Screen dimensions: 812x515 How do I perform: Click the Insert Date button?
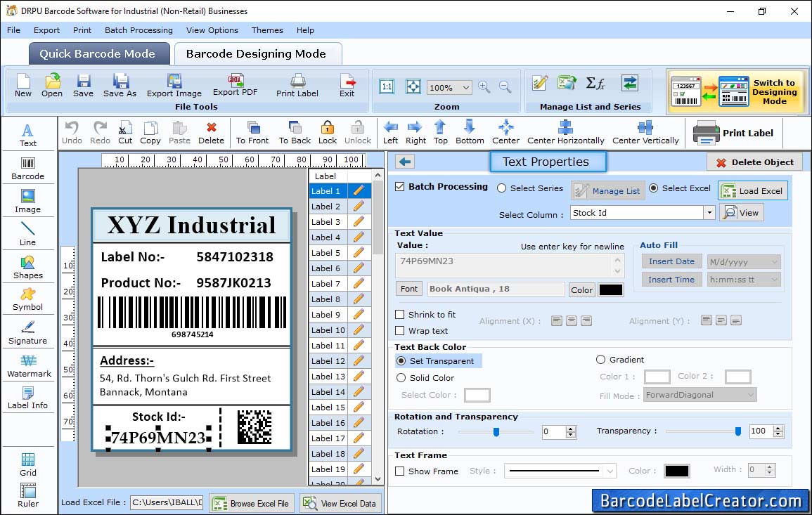pos(671,261)
